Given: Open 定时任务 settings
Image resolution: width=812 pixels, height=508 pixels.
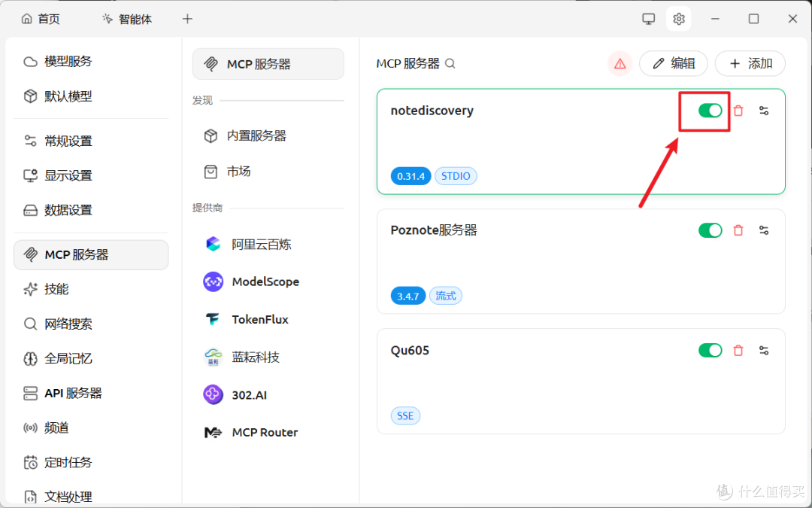Looking at the screenshot, I should tap(91, 462).
